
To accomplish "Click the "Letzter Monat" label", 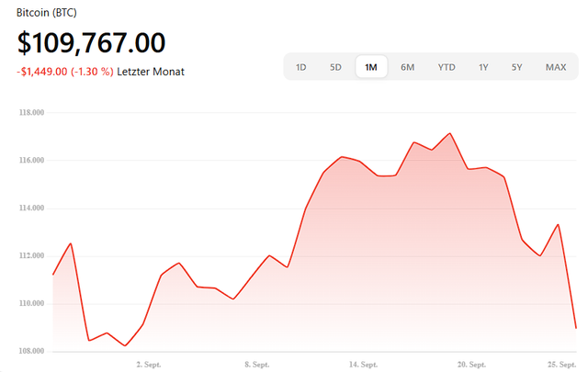I will pos(151,72).
